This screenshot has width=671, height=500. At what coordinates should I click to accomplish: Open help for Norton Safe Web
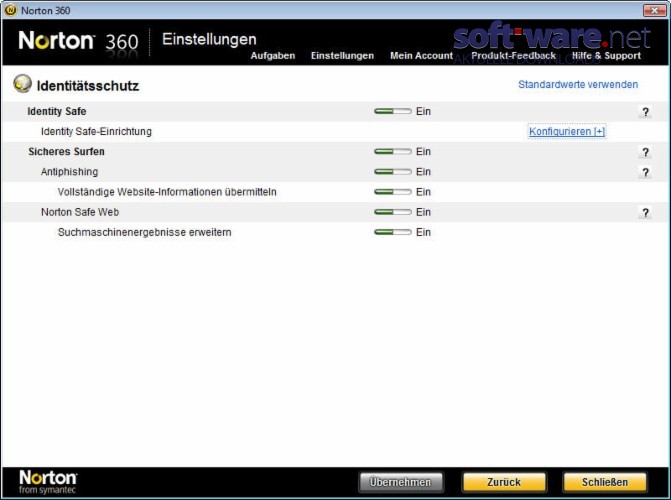645,213
